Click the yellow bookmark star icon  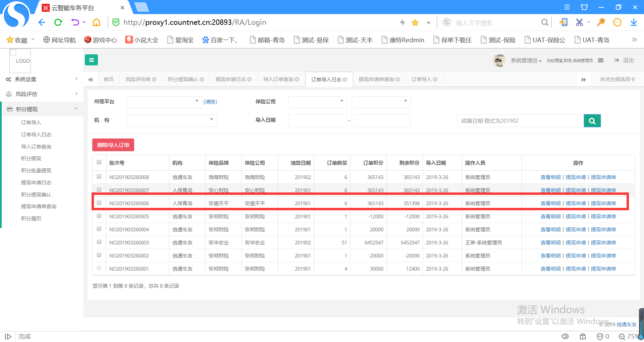[415, 22]
